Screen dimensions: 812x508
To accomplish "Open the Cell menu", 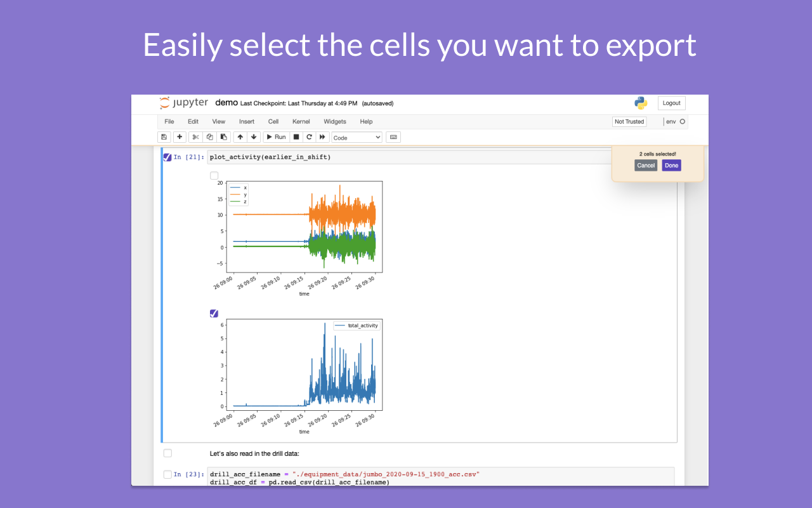I will click(273, 121).
